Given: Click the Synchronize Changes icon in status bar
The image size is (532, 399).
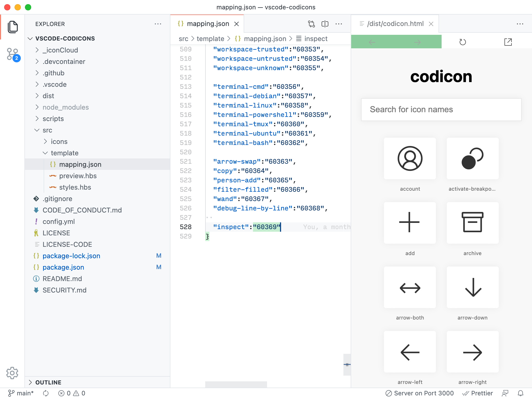Looking at the screenshot, I should click(x=46, y=393).
